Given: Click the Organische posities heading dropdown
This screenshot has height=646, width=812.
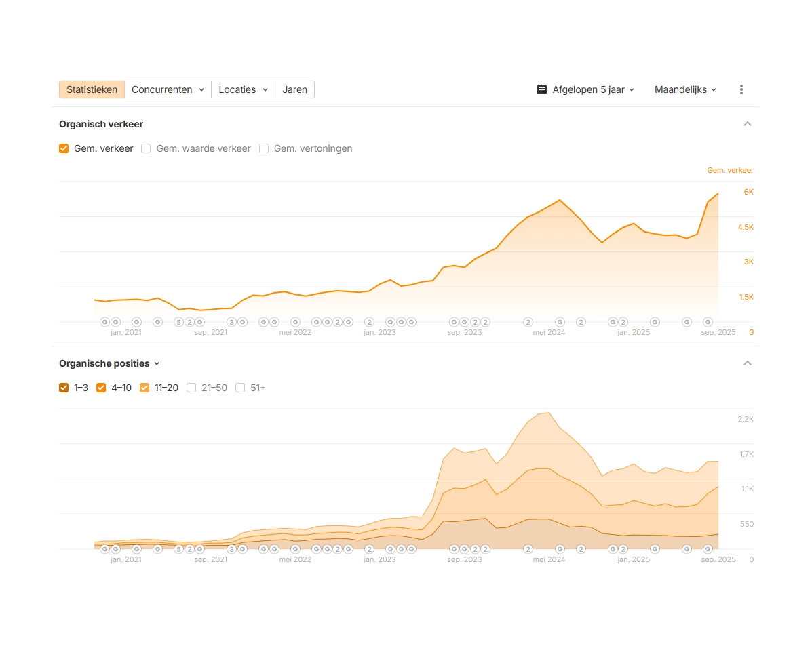Looking at the screenshot, I should (x=109, y=363).
